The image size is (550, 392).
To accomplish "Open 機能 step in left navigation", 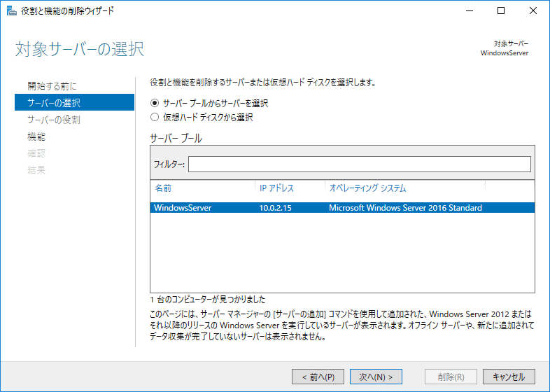I will click(36, 136).
